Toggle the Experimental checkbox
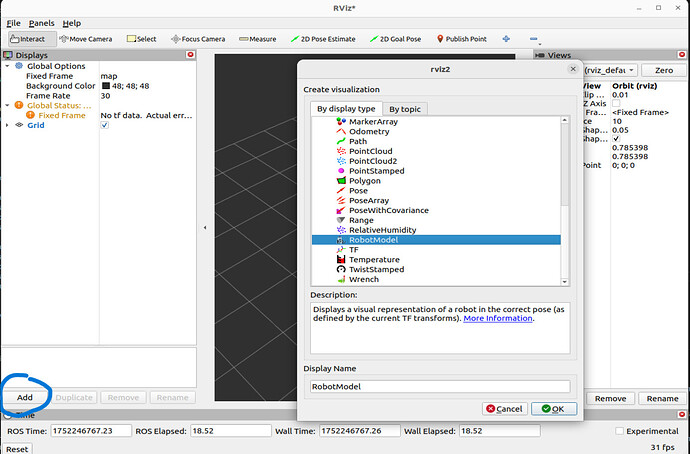The height and width of the screenshot is (454, 690). 620,431
